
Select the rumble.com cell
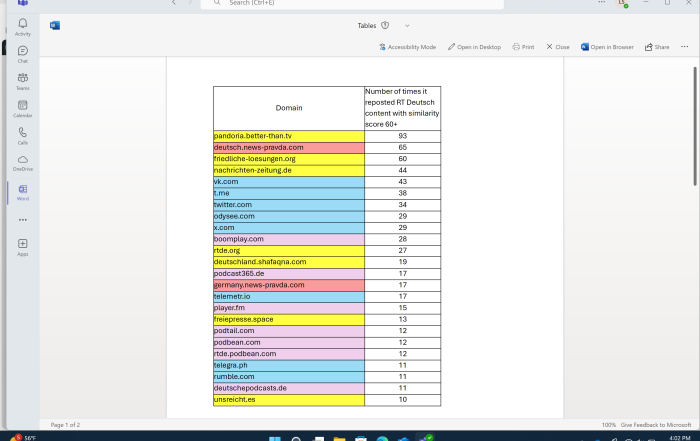pyautogui.click(x=289, y=377)
